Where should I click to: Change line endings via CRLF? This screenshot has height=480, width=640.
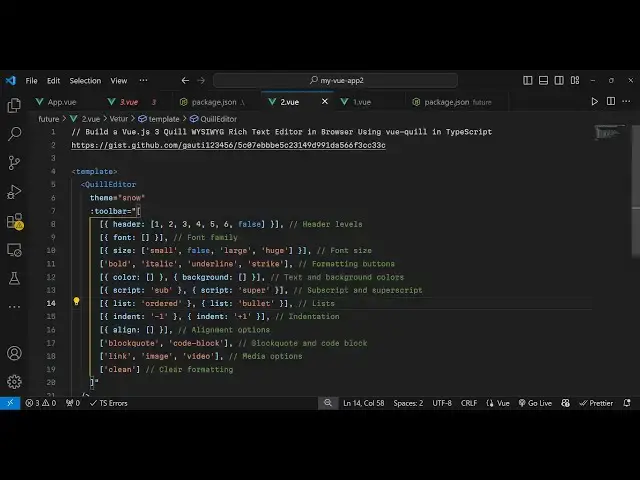[469, 403]
